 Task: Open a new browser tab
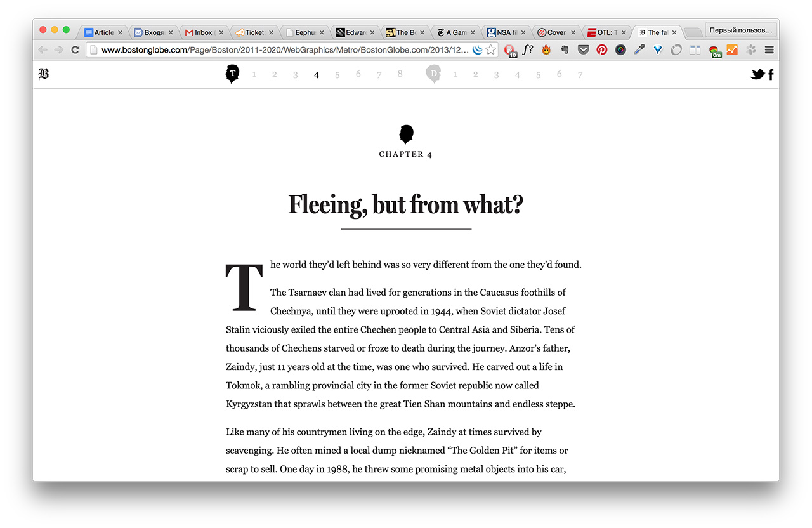coord(693,32)
